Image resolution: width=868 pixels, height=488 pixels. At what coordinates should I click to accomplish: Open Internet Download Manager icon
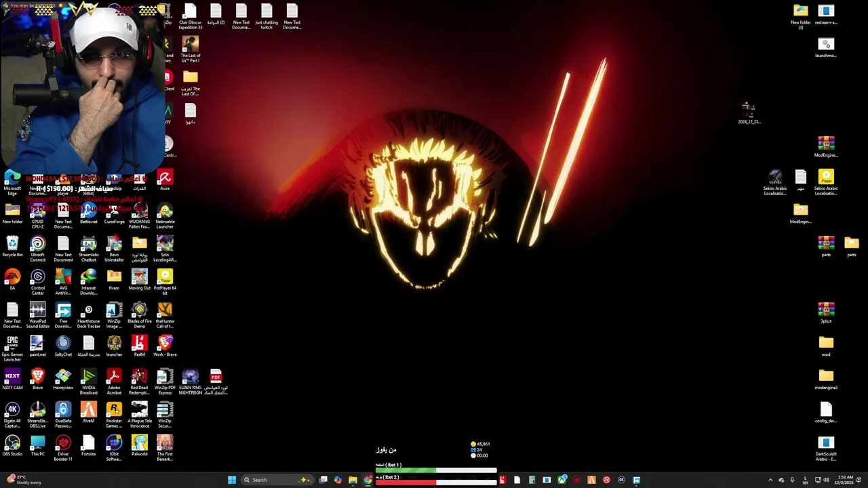[89, 282]
